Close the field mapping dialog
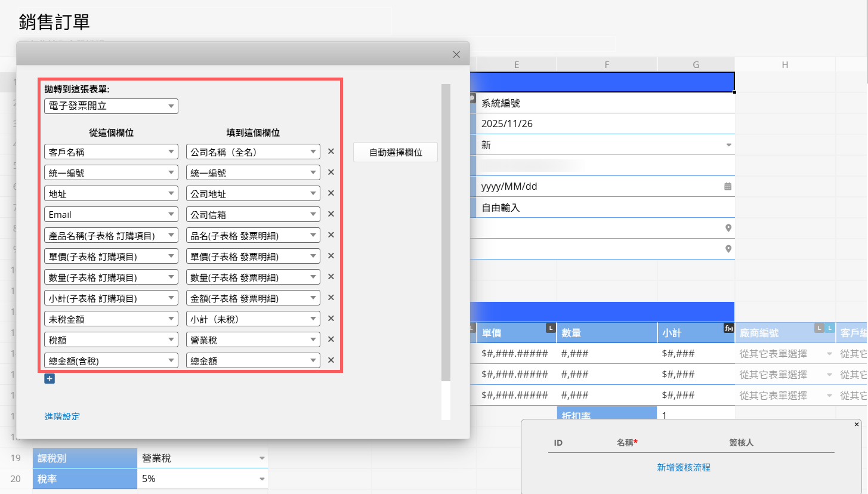This screenshot has width=868, height=494. [x=456, y=54]
